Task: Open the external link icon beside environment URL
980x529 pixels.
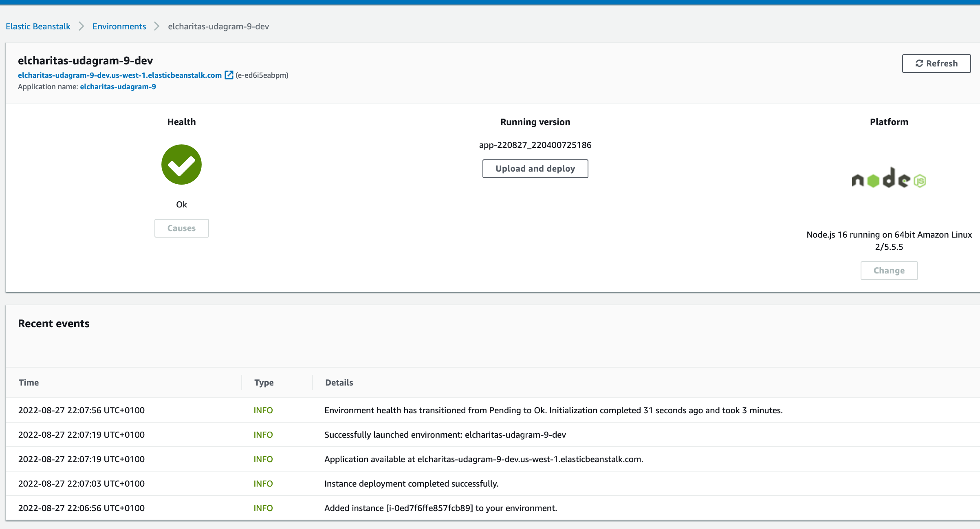Action: coord(229,75)
